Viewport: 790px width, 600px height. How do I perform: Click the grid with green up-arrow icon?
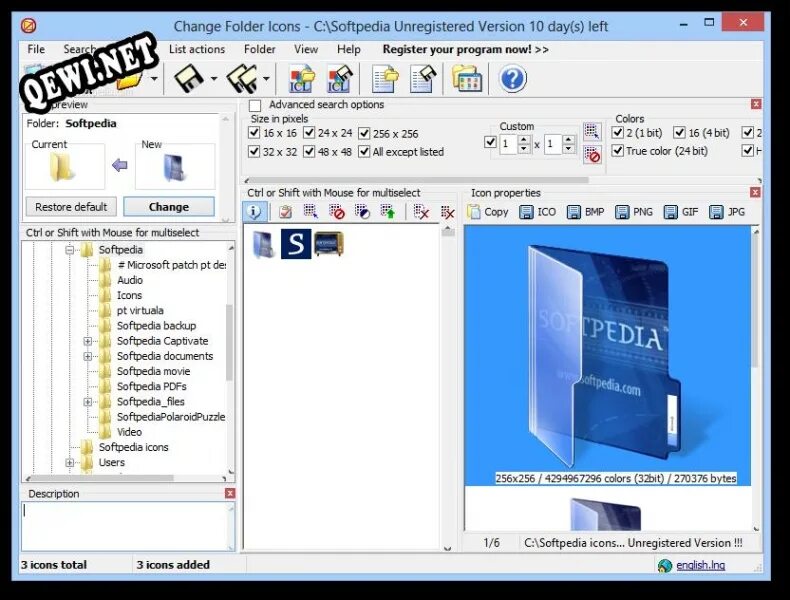click(x=387, y=212)
